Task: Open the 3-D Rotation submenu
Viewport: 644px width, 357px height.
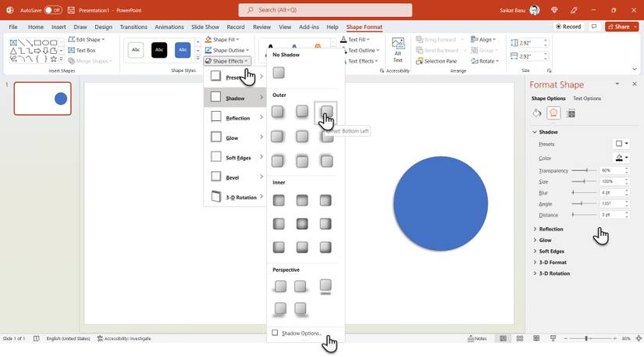Action: (235, 197)
